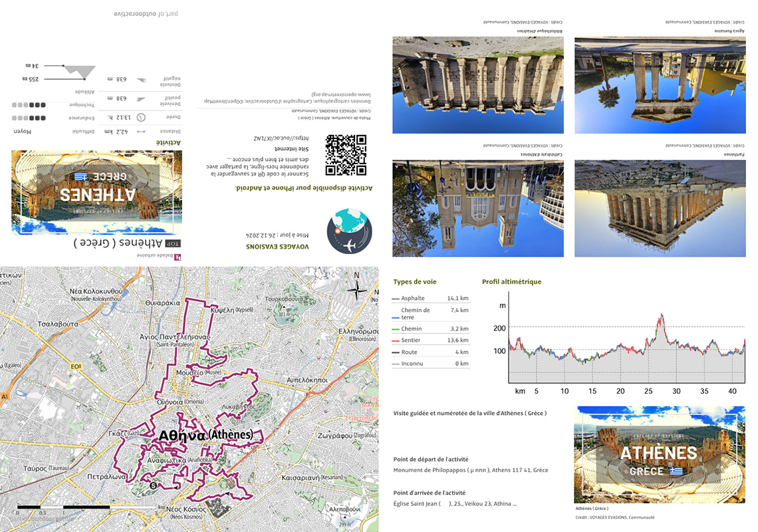Click the Endurance rating dots

[x=29, y=118]
